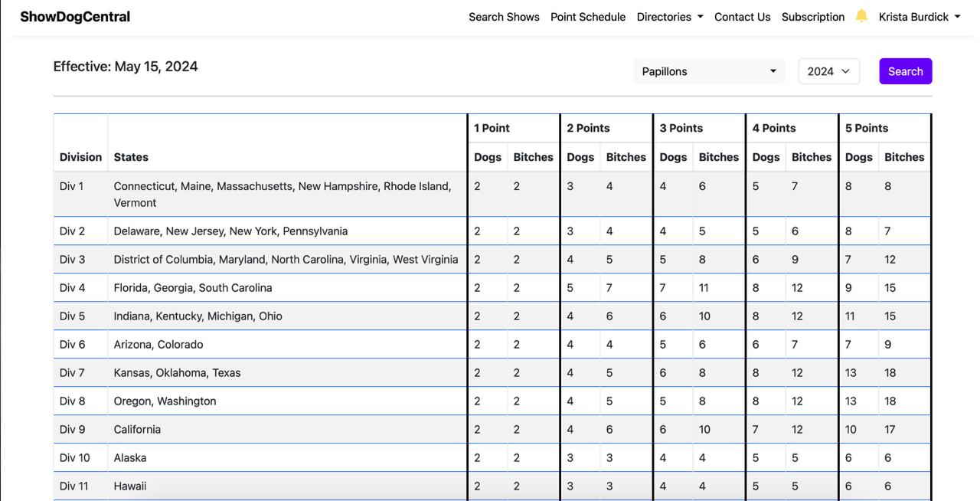The image size is (980, 501).
Task: Click the Florida, Georgia, South Carolina cell
Action: pyautogui.click(x=193, y=288)
